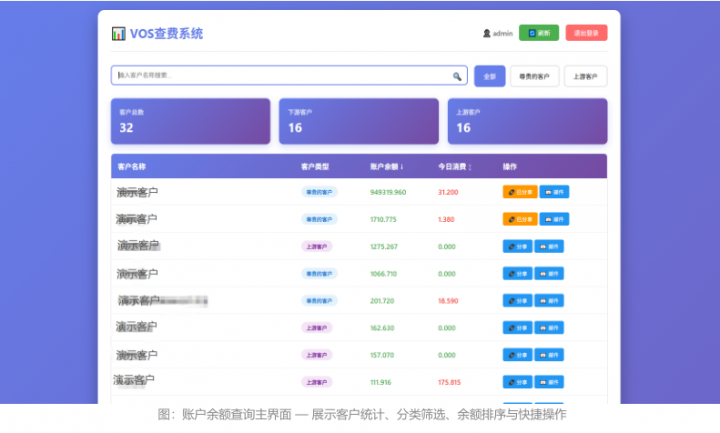Click orange 已分享 button in 1710.775 row
The width and height of the screenshot is (720, 433).
point(520,219)
